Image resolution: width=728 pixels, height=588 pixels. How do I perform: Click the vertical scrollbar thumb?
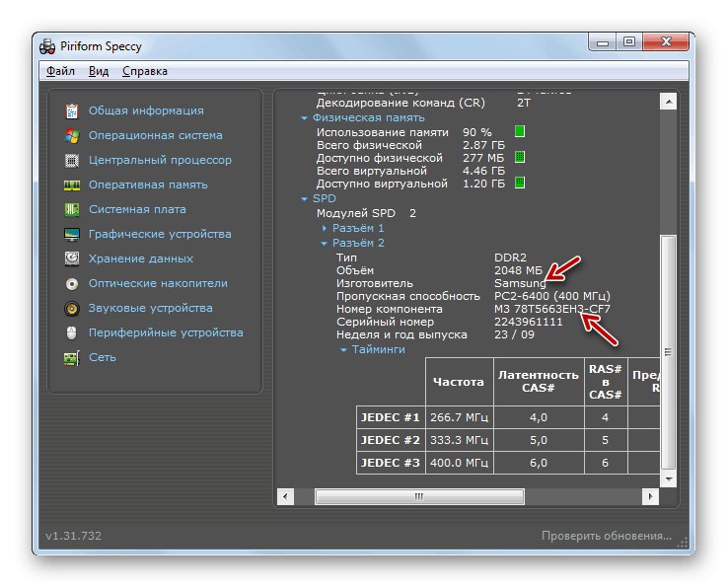click(668, 352)
